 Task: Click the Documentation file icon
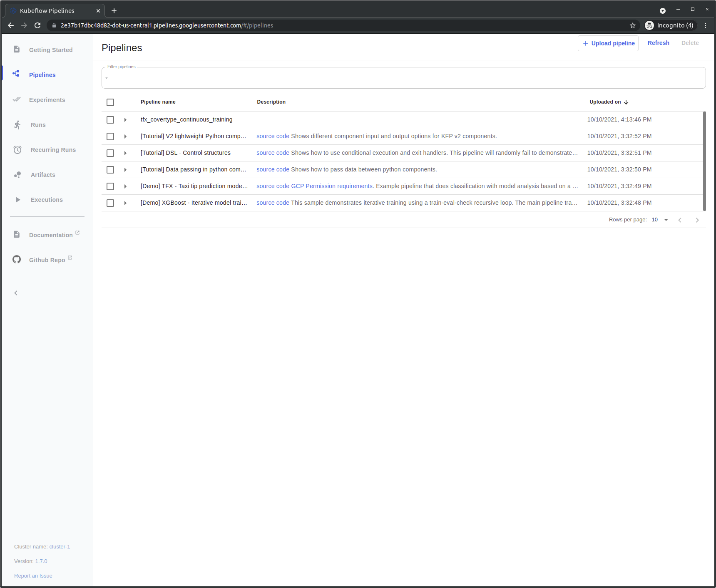click(x=17, y=234)
